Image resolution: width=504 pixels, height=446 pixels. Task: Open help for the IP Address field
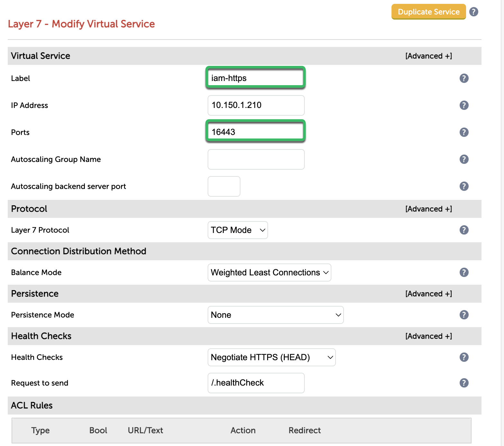[x=464, y=105]
